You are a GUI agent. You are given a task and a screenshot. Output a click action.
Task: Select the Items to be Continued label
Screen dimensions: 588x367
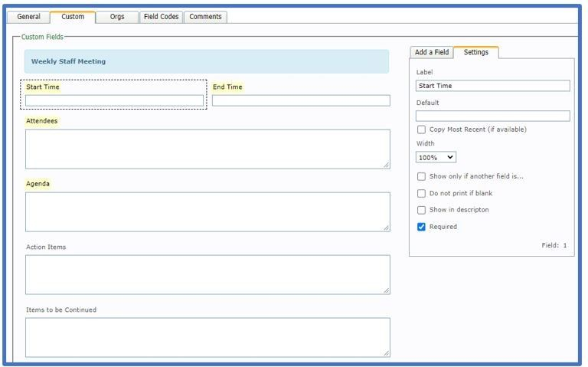tap(61, 310)
